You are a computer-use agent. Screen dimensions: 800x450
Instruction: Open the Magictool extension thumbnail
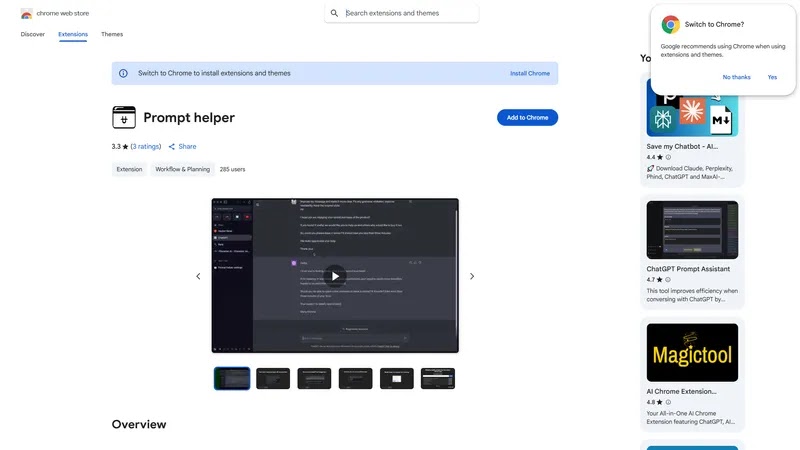692,352
